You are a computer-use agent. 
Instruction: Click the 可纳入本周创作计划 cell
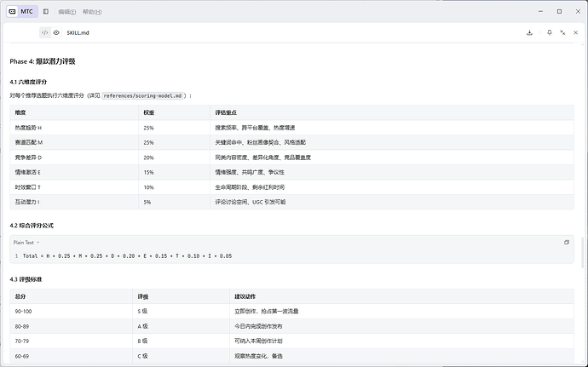pyautogui.click(x=401, y=341)
